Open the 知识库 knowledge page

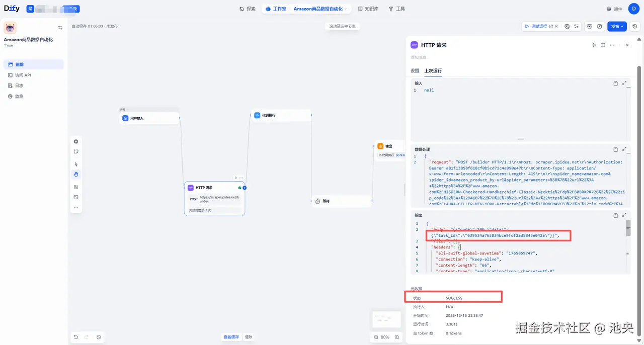pyautogui.click(x=368, y=9)
